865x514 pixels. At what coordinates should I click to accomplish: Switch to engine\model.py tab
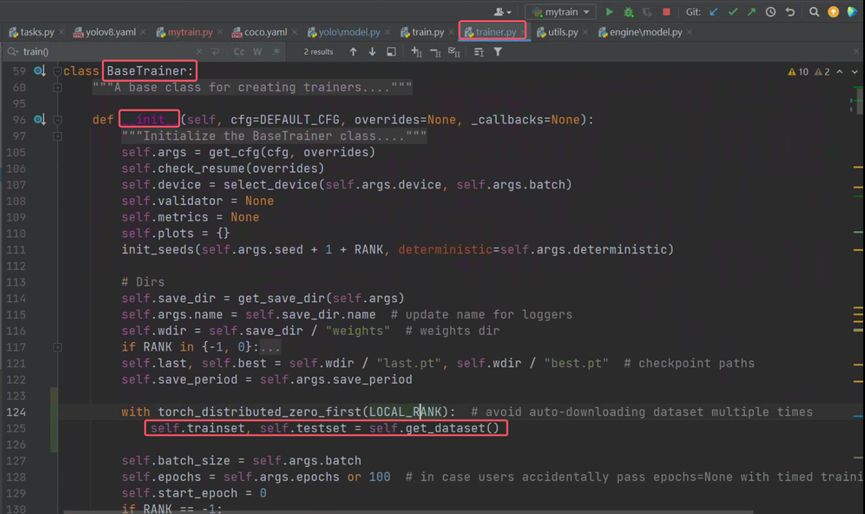tap(640, 32)
